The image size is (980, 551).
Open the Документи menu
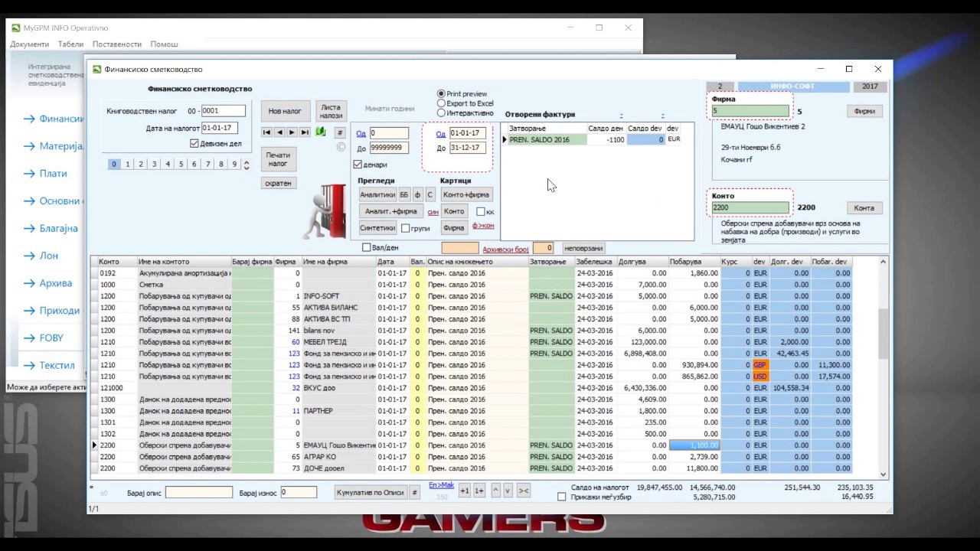click(30, 44)
